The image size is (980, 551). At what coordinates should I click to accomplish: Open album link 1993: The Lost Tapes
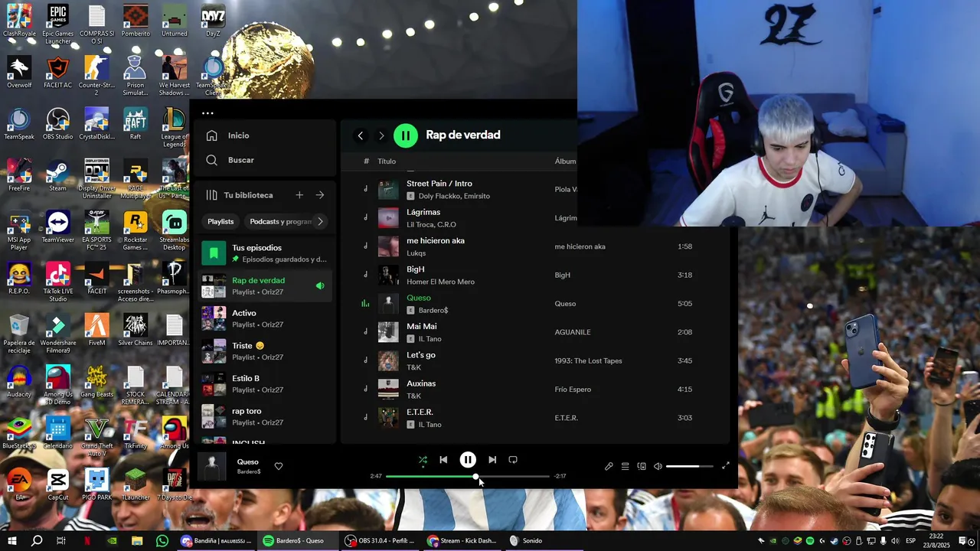588,360
